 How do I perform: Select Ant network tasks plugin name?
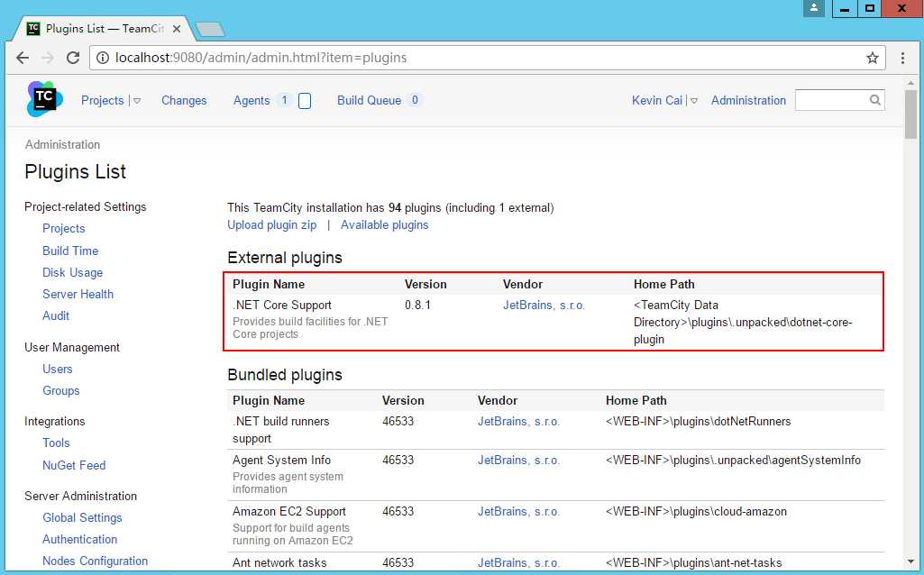(279, 563)
